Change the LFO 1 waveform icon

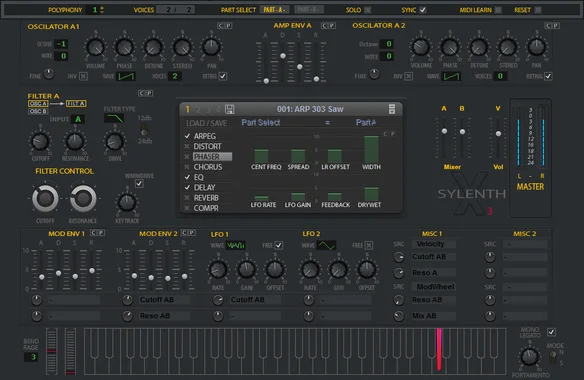click(x=236, y=246)
